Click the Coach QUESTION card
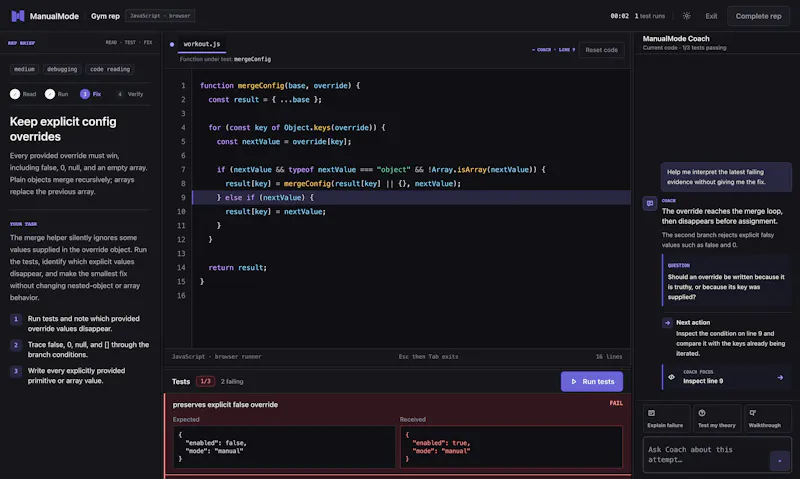The width and height of the screenshot is (800, 479). click(x=727, y=281)
